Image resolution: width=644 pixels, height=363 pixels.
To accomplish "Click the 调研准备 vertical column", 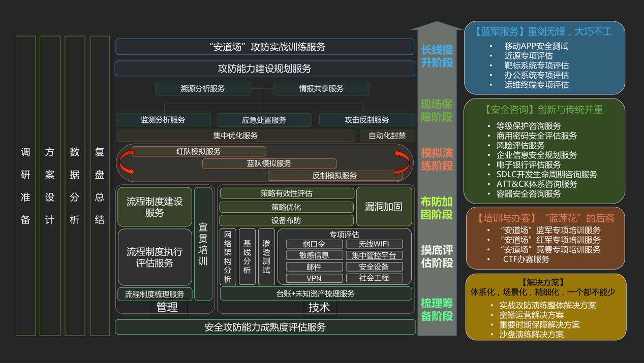I will pyautogui.click(x=26, y=186).
